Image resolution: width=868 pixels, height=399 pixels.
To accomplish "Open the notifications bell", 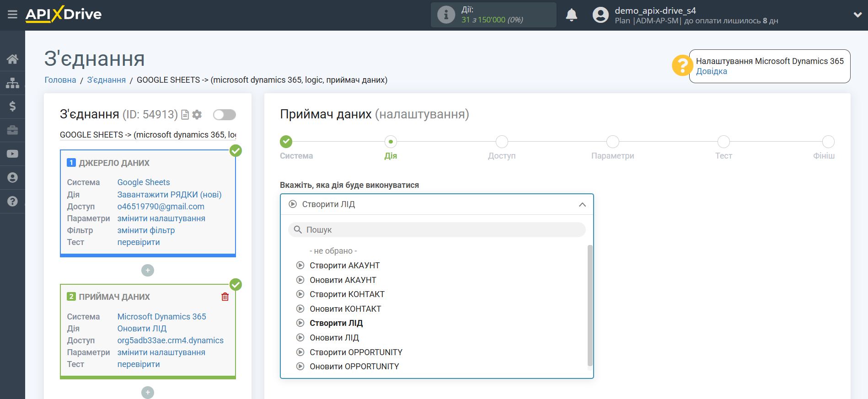I will (x=571, y=15).
